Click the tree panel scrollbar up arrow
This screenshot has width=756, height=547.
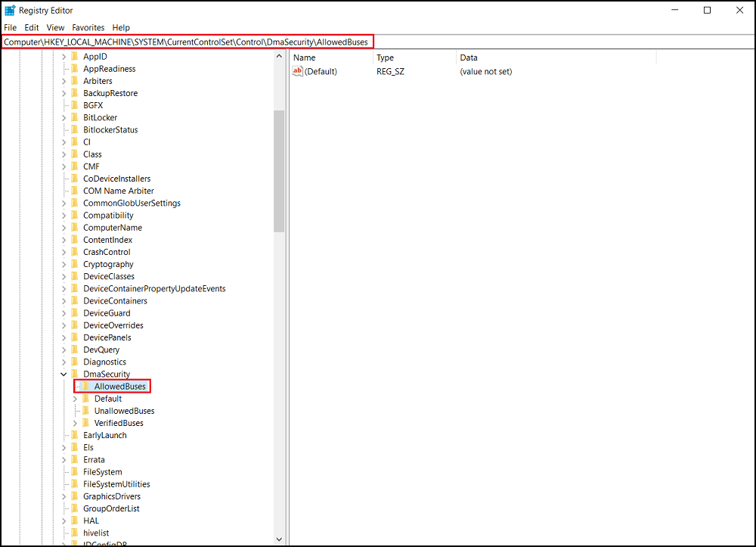pyautogui.click(x=279, y=54)
